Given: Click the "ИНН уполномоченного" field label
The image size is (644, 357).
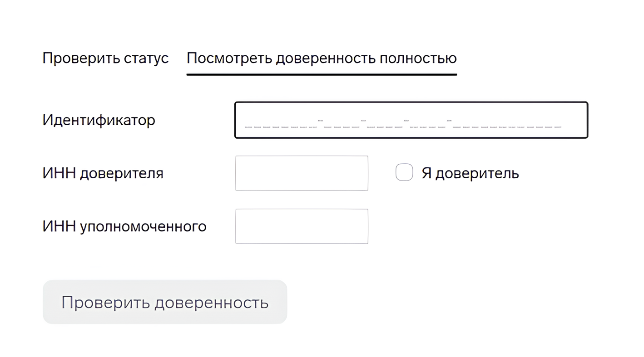Looking at the screenshot, I should (x=124, y=226).
